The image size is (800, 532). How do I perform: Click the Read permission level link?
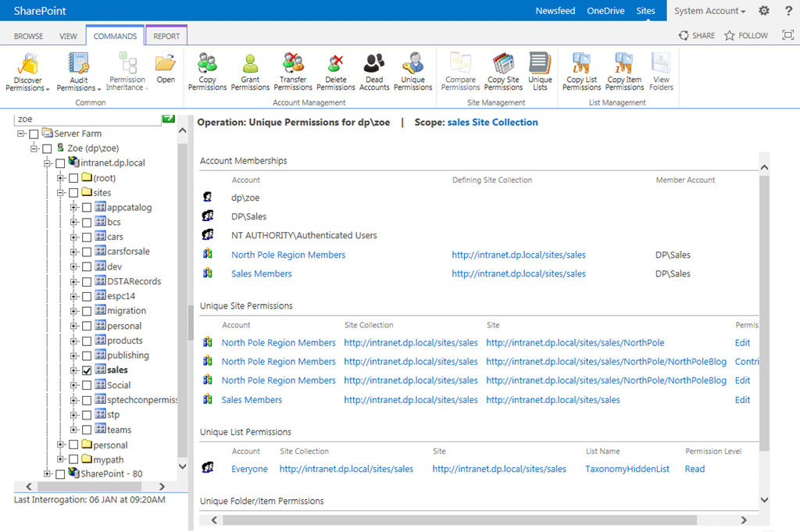point(695,469)
